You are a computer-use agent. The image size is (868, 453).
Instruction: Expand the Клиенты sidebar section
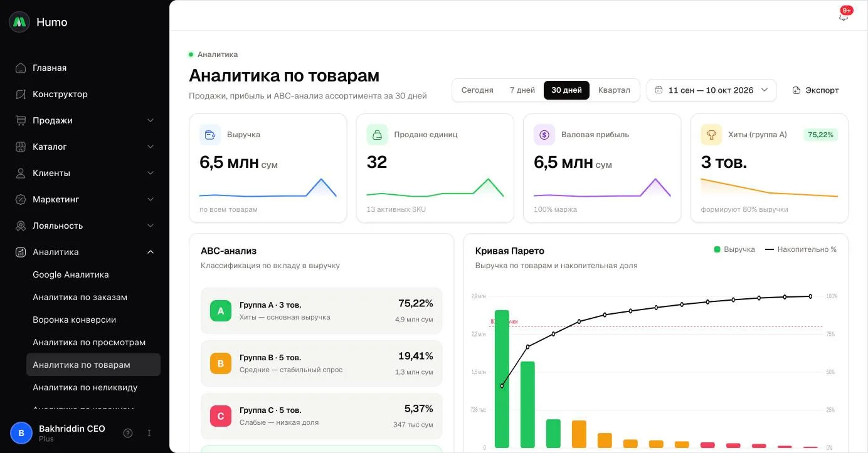[x=151, y=173]
